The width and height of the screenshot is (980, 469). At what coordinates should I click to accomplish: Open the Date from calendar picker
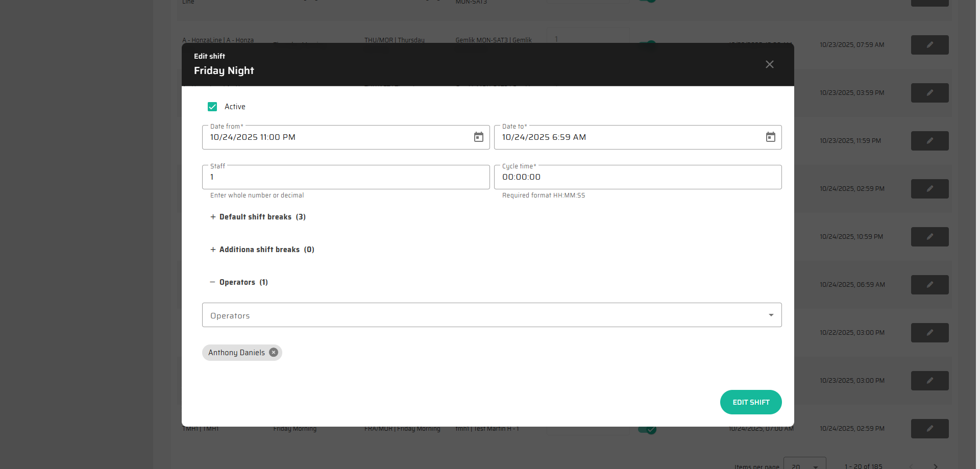coord(478,137)
